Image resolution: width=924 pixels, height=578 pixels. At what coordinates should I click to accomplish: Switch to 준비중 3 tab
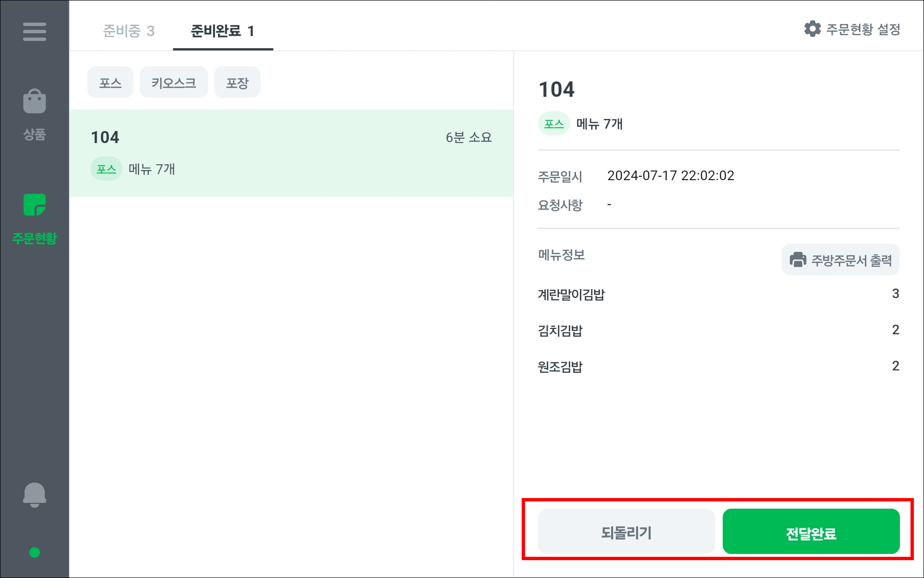128,31
